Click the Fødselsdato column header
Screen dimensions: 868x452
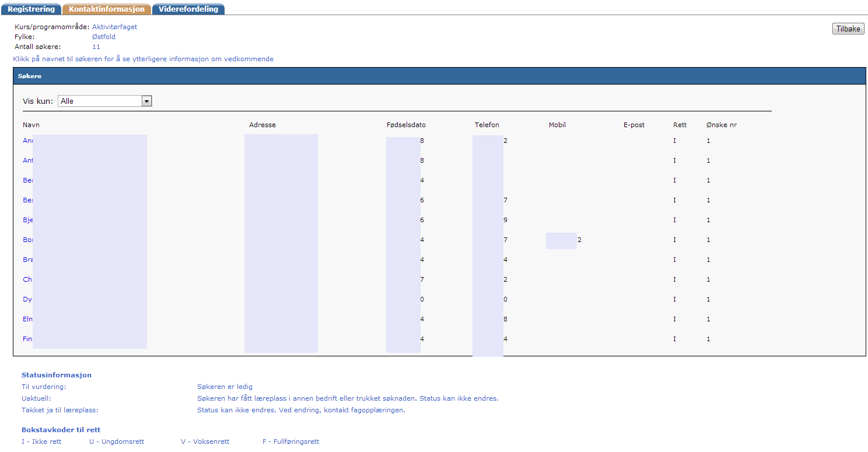406,125
